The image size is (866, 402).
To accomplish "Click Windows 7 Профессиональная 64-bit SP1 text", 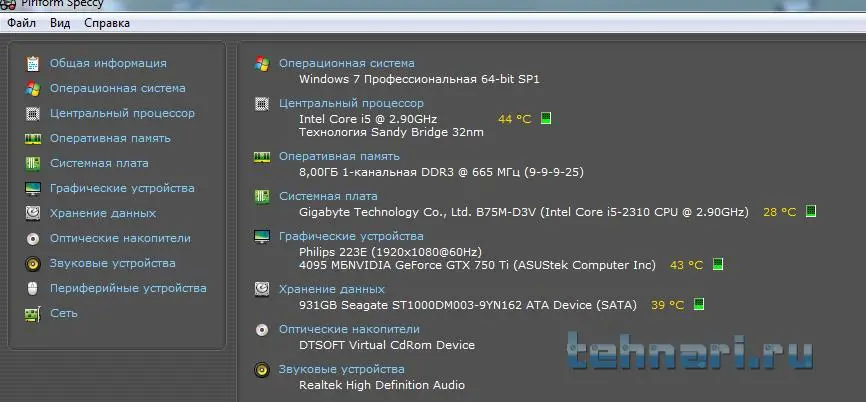I will 419,79.
